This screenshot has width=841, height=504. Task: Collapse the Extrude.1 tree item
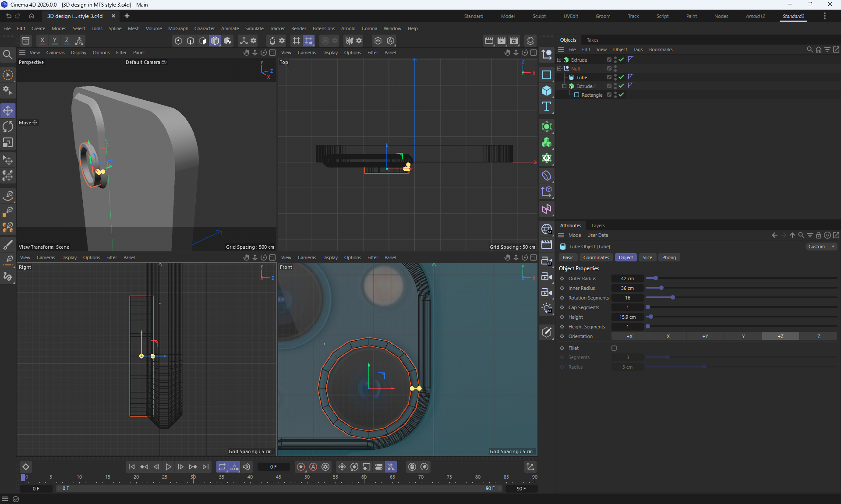564,86
